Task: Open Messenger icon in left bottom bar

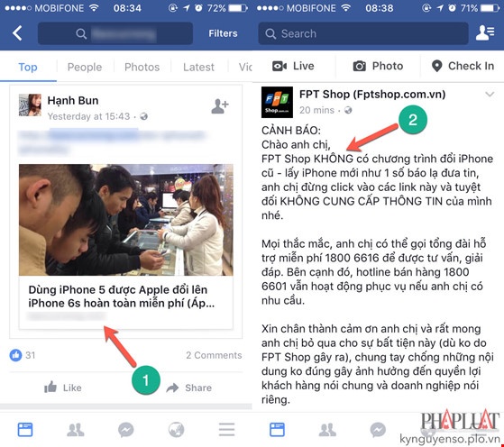Action: pos(125,430)
